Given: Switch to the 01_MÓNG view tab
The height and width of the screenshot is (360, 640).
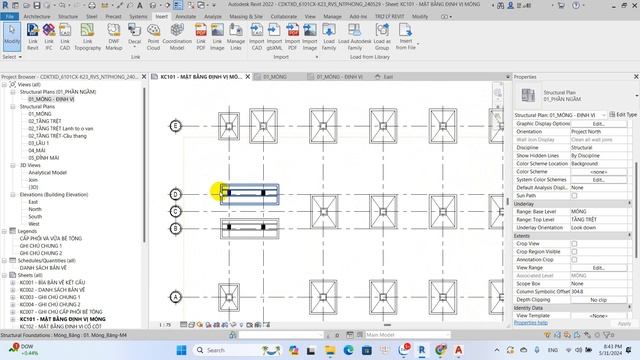Looking at the screenshot, I should [275, 77].
